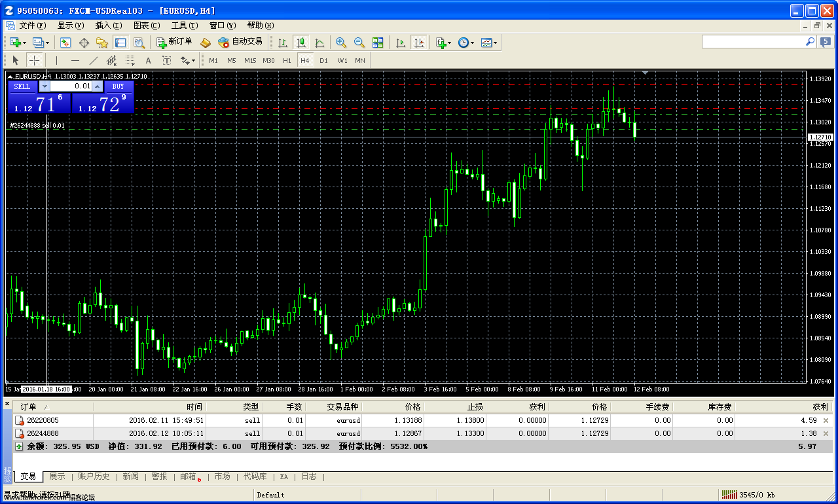Close the terminal panel with its X
This screenshot has height=504, width=838.
[x=7, y=404]
